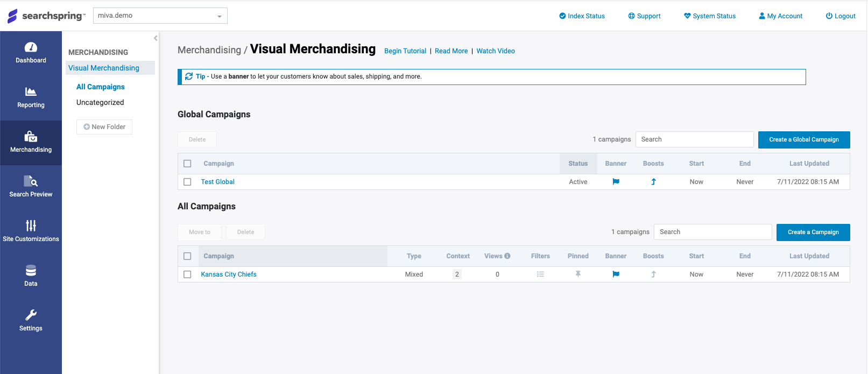This screenshot has width=868, height=374.
Task: Click the Move to button
Action: point(200,232)
